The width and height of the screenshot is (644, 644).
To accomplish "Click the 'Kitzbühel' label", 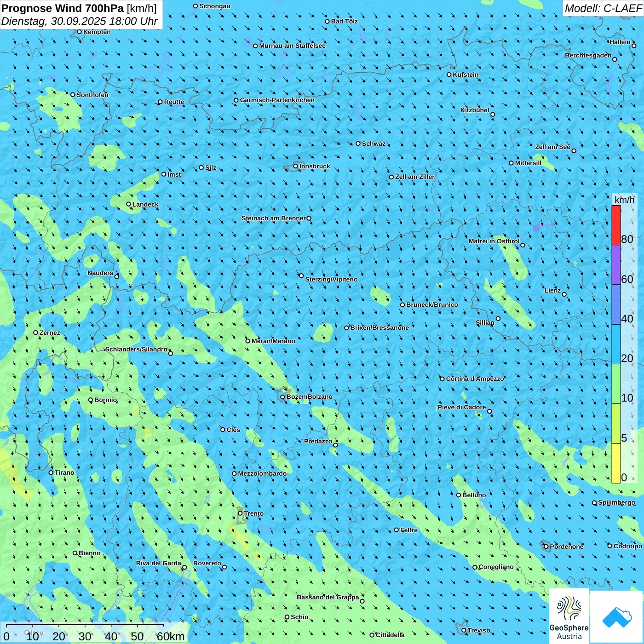I will (x=475, y=110).
